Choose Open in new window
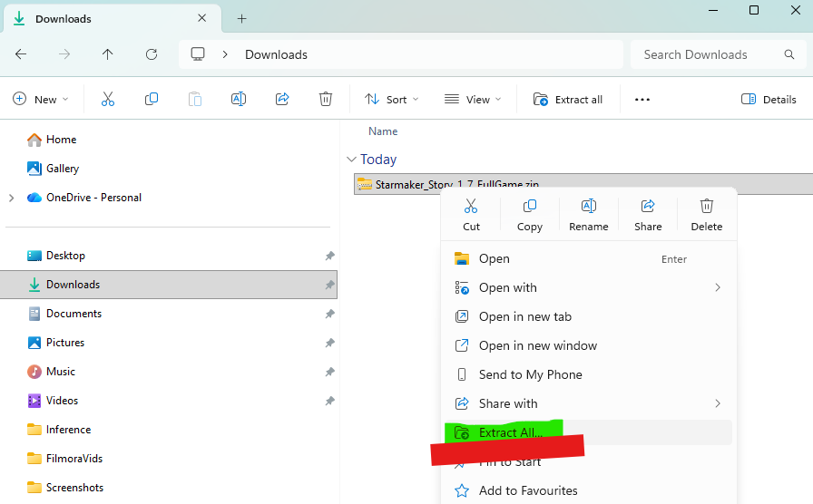 (x=588, y=345)
